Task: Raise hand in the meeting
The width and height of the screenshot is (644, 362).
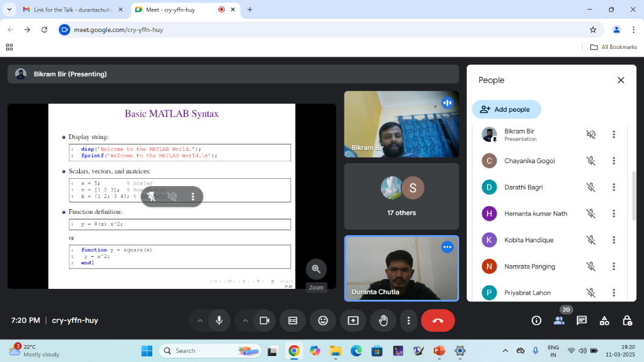Action: coord(383,320)
